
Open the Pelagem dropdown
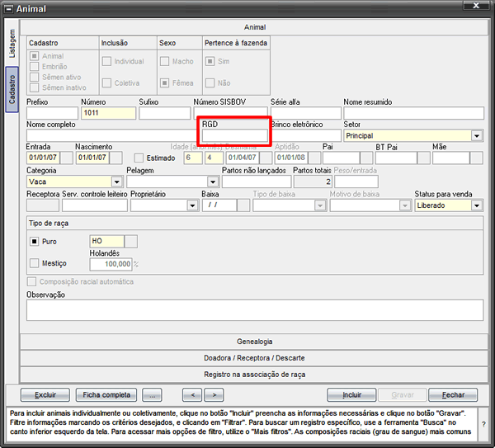213,182
